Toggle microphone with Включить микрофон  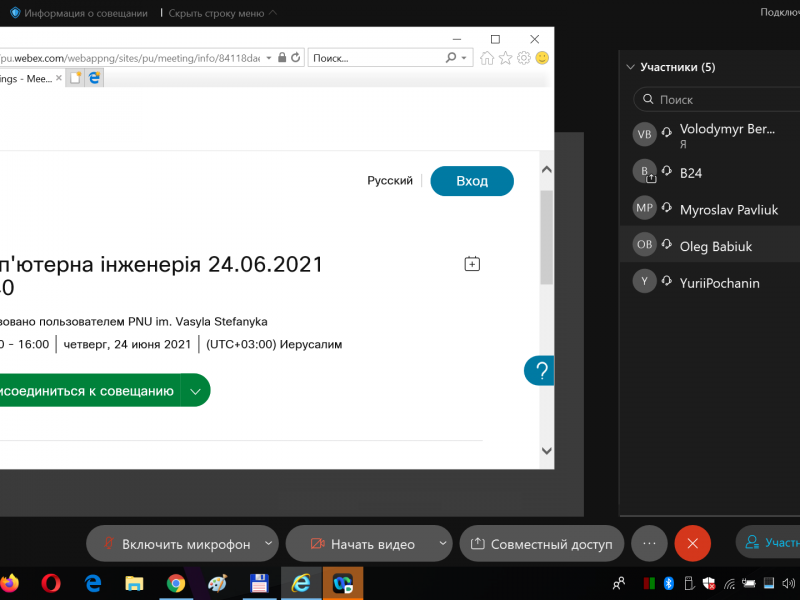[x=175, y=544]
